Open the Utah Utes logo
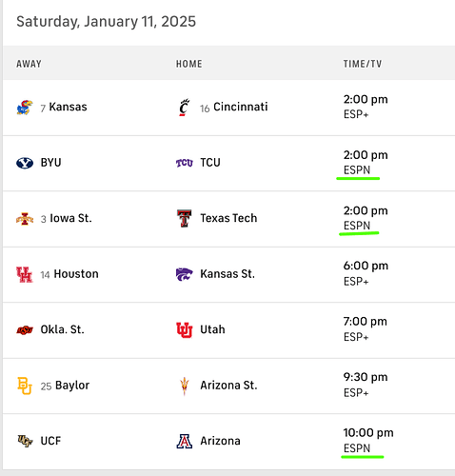455x476 pixels. click(x=185, y=330)
